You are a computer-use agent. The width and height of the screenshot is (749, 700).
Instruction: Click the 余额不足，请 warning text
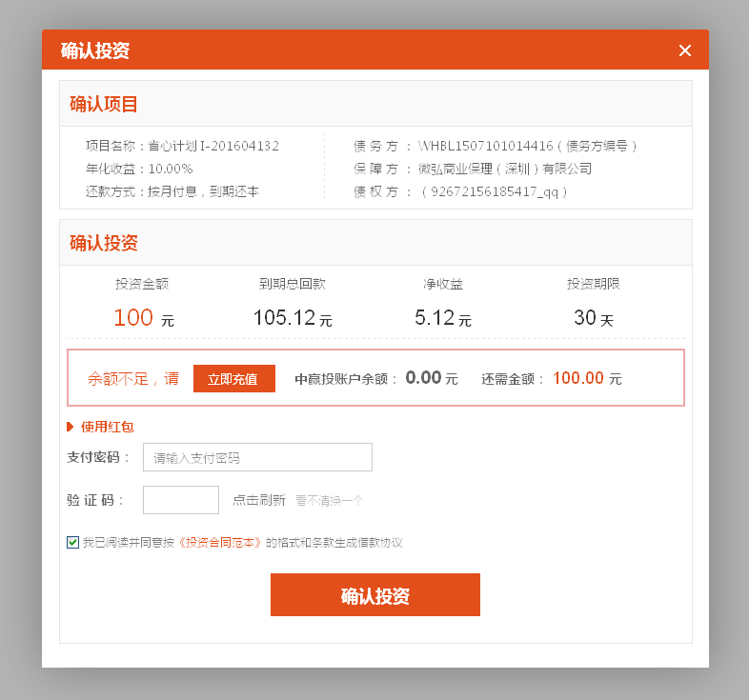pyautogui.click(x=133, y=379)
